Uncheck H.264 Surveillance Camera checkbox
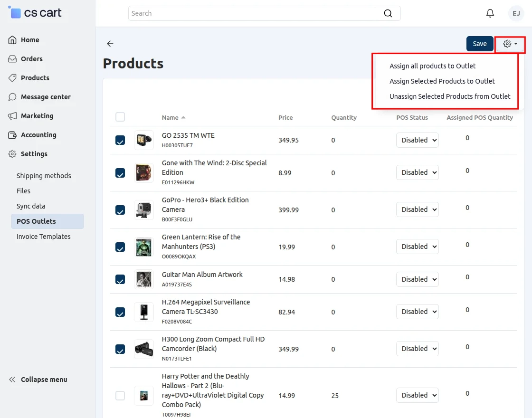 click(120, 312)
